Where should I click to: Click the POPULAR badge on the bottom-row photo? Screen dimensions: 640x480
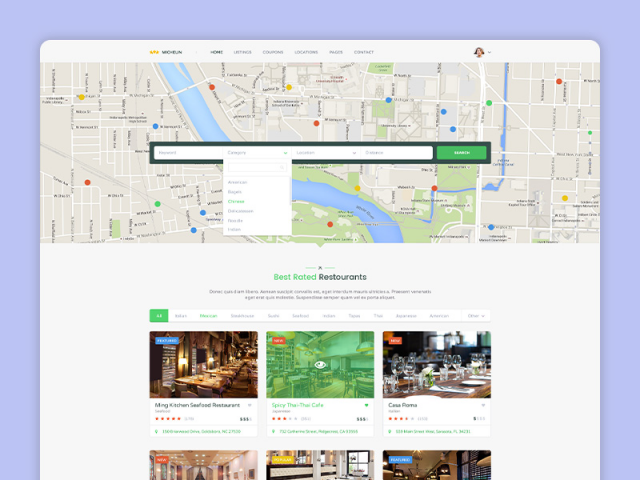(x=282, y=460)
